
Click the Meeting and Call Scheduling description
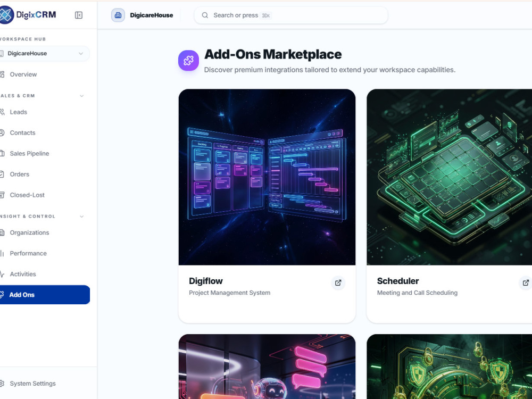[x=417, y=293]
